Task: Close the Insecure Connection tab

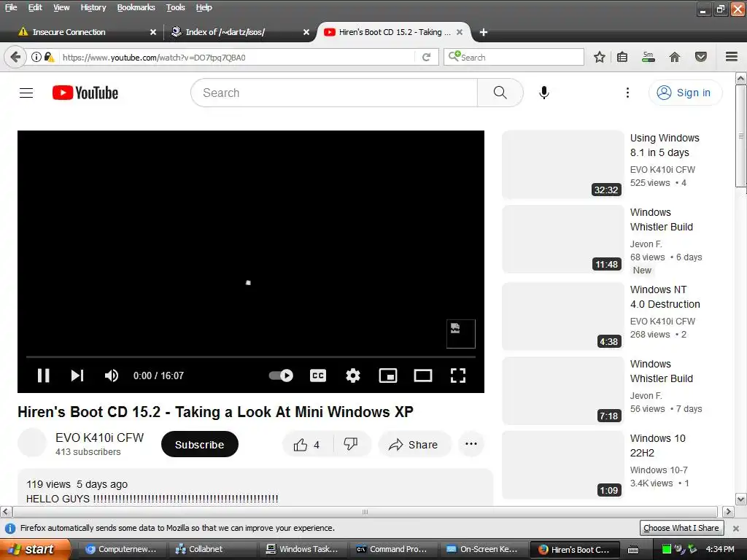Action: pos(153,32)
